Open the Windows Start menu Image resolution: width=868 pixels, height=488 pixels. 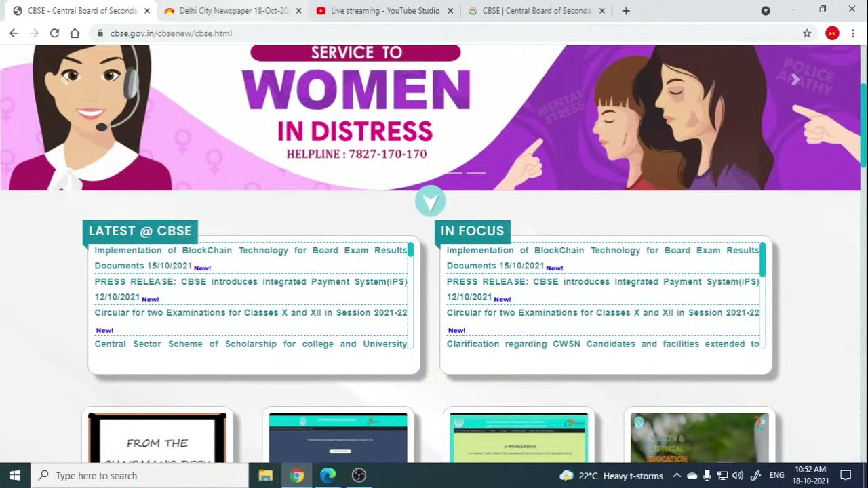(x=15, y=476)
